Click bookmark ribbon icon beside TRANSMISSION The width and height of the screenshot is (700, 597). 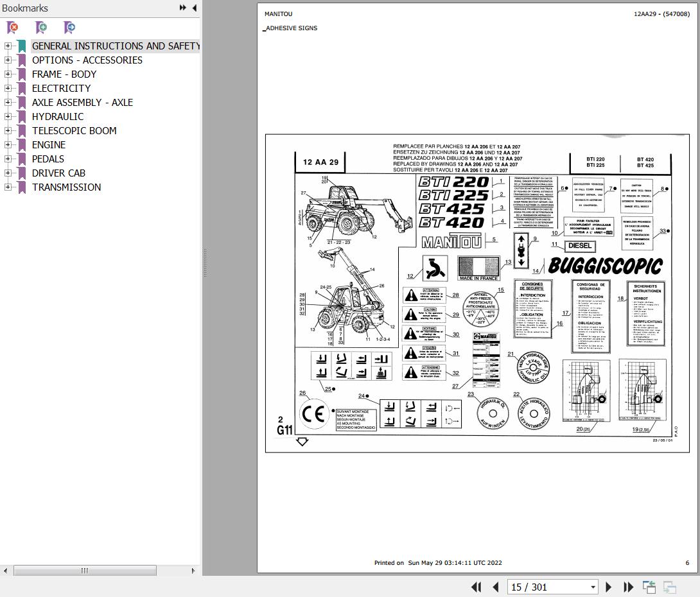click(21, 187)
